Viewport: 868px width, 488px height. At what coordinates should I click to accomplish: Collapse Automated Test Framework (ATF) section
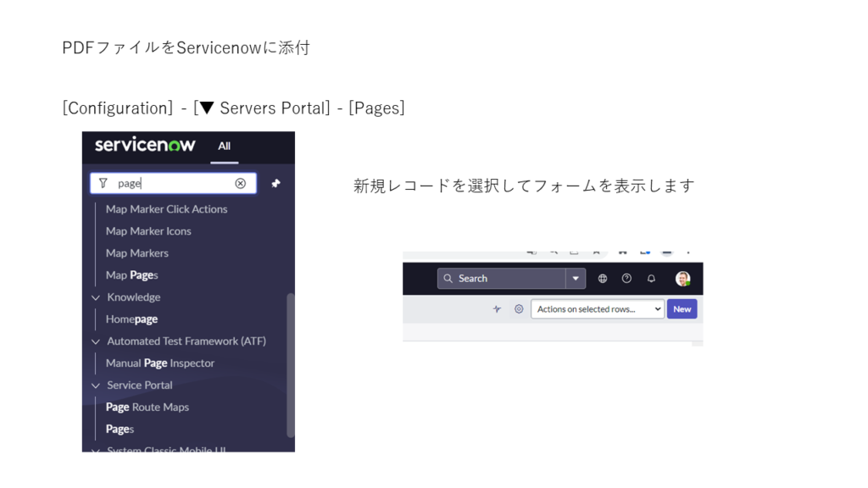click(x=96, y=341)
